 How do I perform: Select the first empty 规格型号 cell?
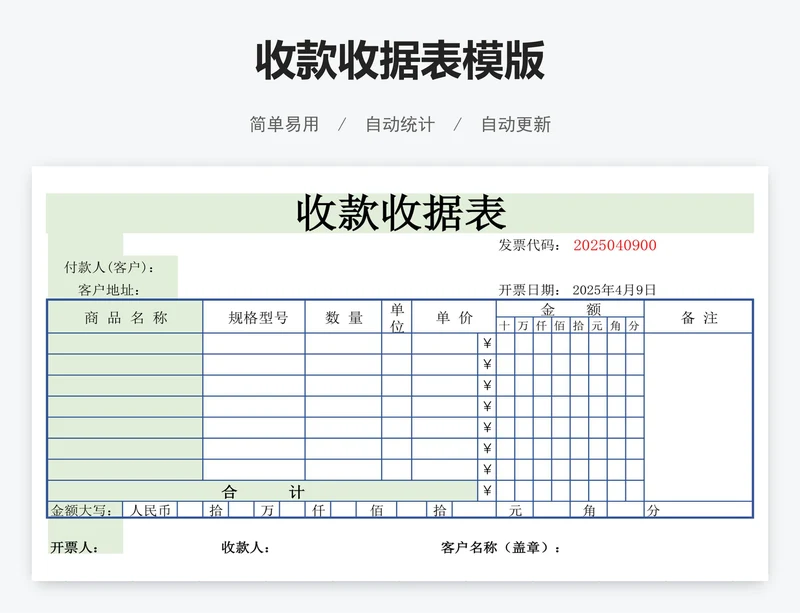coord(254,344)
